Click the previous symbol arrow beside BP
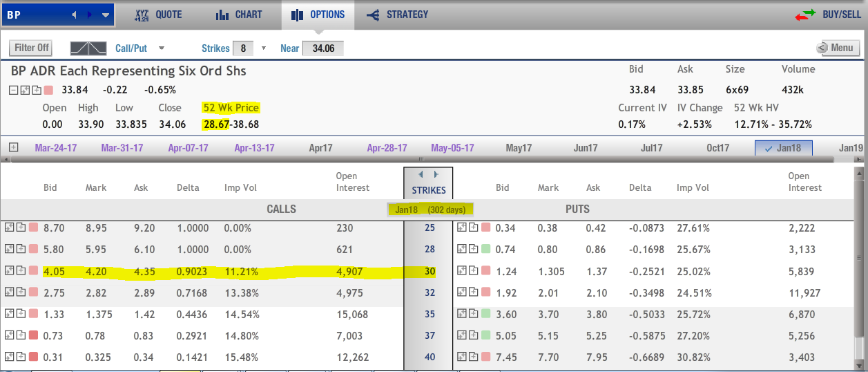868x372 pixels. [x=75, y=15]
